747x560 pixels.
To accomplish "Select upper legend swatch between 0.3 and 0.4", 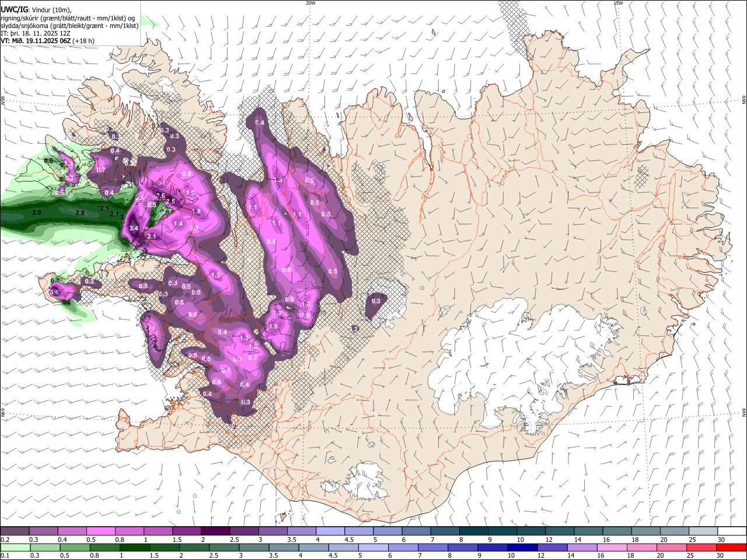I will tap(43, 531).
